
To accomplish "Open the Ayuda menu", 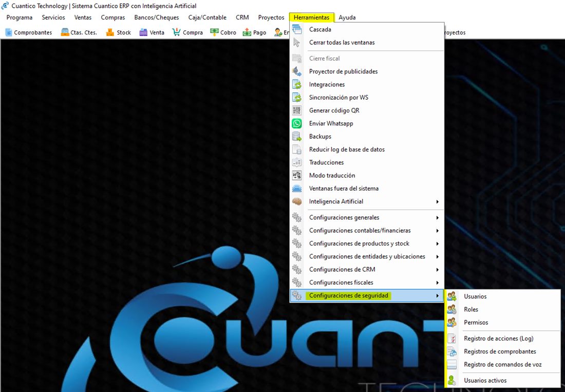I will click(347, 17).
